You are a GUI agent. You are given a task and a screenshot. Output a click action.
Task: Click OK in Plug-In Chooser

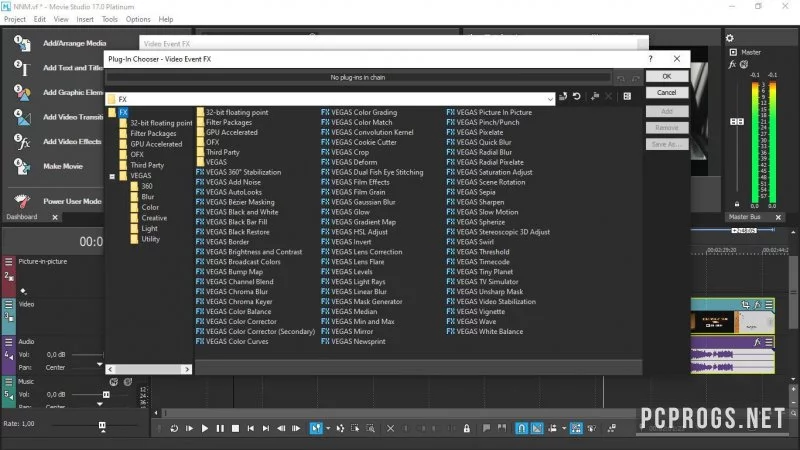(667, 77)
